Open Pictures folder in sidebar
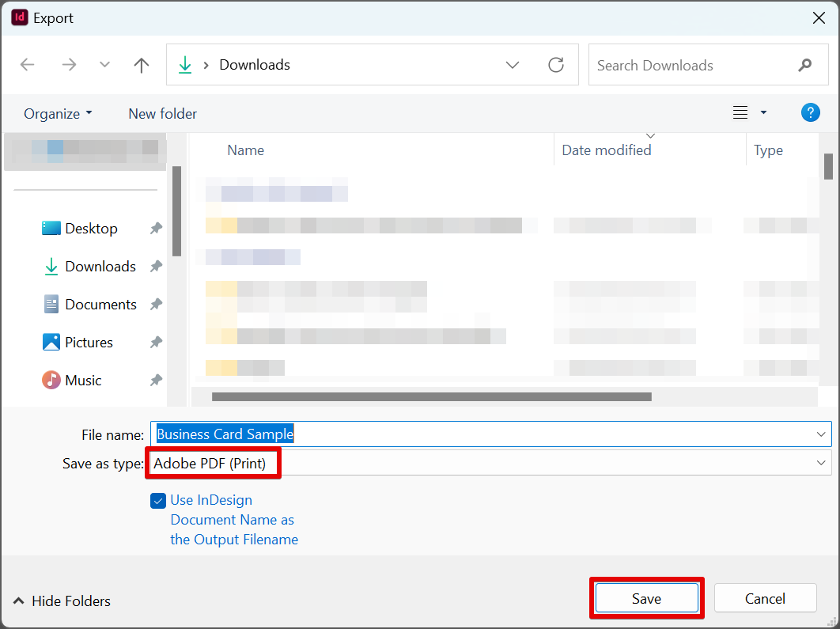The image size is (840, 629). (x=89, y=343)
